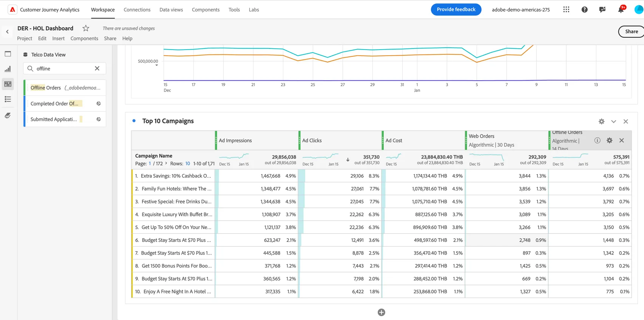Go to next page of campaigns
The width and height of the screenshot is (644, 320).
[x=166, y=163]
